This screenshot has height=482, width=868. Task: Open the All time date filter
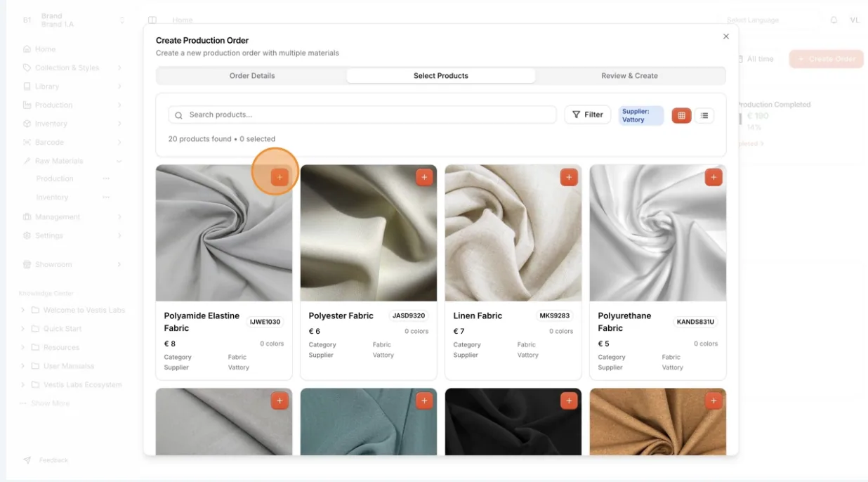tap(756, 59)
